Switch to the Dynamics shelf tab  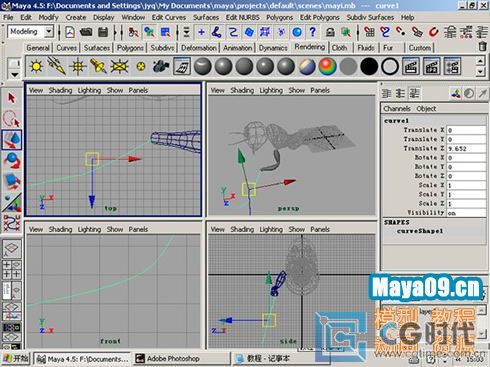pos(273,48)
